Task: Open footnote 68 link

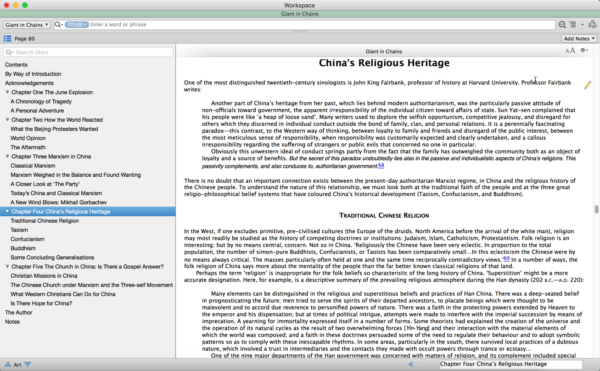Action: 381,166
